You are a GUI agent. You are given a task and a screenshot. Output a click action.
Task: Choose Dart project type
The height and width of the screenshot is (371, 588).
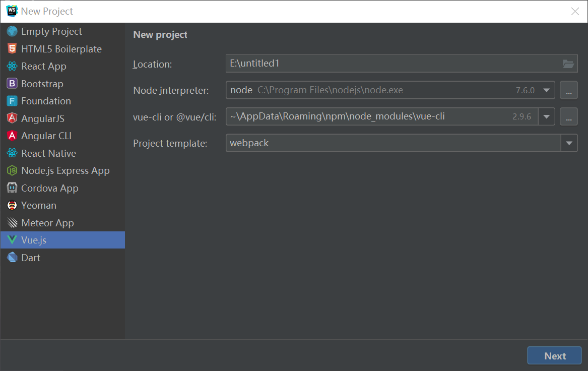point(62,258)
